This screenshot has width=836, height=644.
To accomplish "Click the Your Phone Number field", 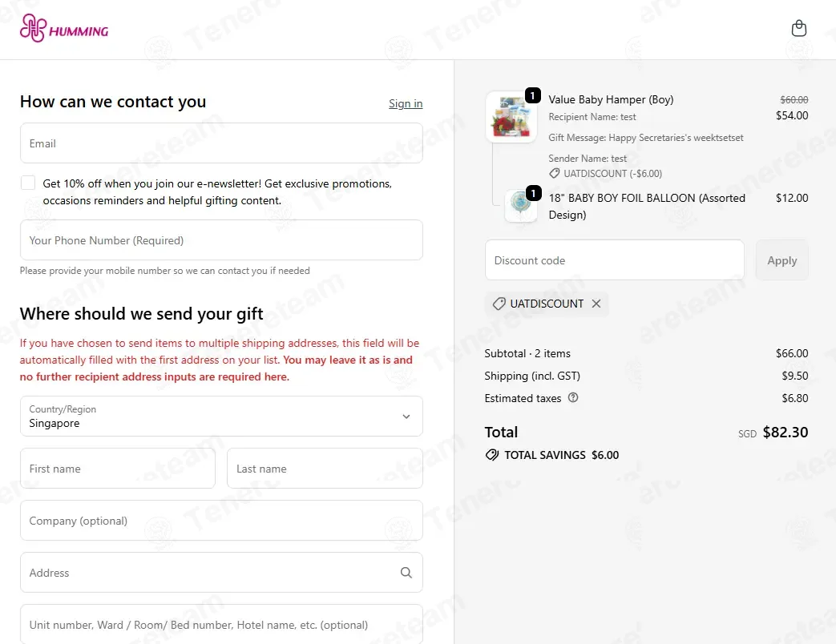I will pyautogui.click(x=221, y=240).
